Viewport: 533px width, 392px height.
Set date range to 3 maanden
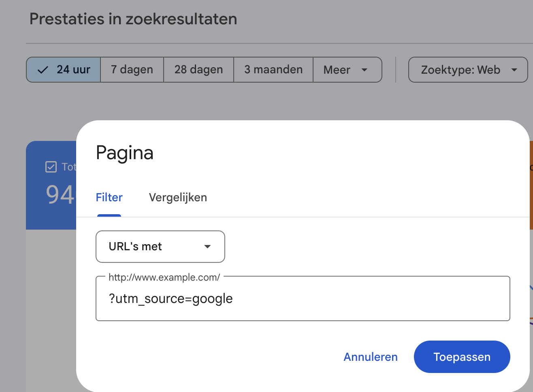click(x=273, y=70)
